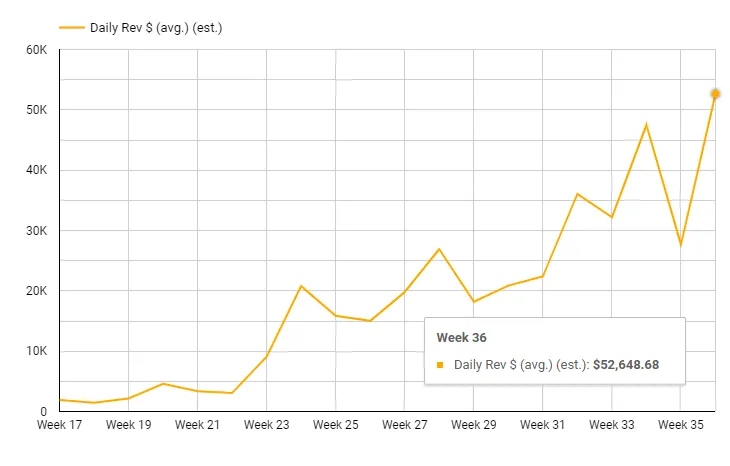730x466 pixels.
Task: Select the Week 32 peak data point
Action: [577, 194]
